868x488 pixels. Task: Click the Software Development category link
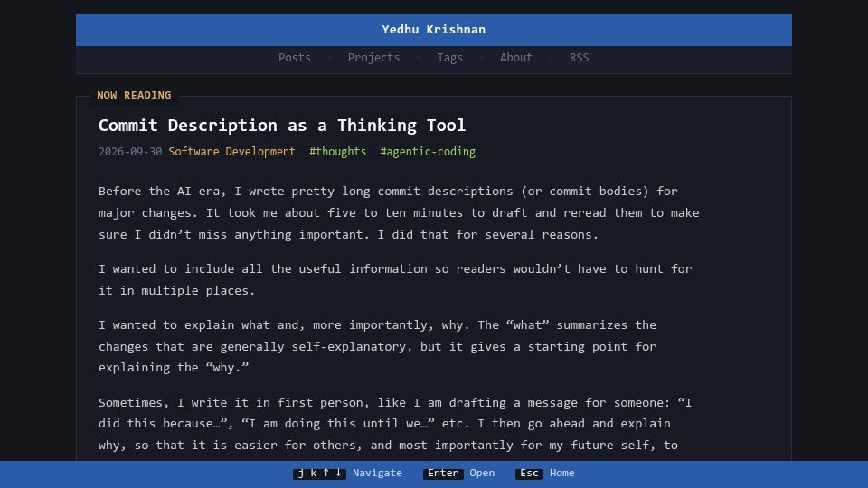tap(232, 152)
